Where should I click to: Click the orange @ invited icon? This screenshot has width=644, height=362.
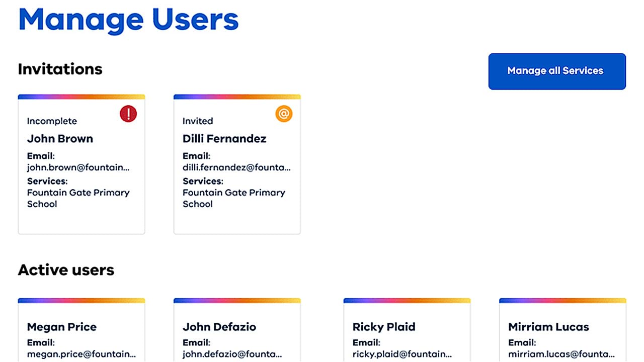tap(284, 114)
